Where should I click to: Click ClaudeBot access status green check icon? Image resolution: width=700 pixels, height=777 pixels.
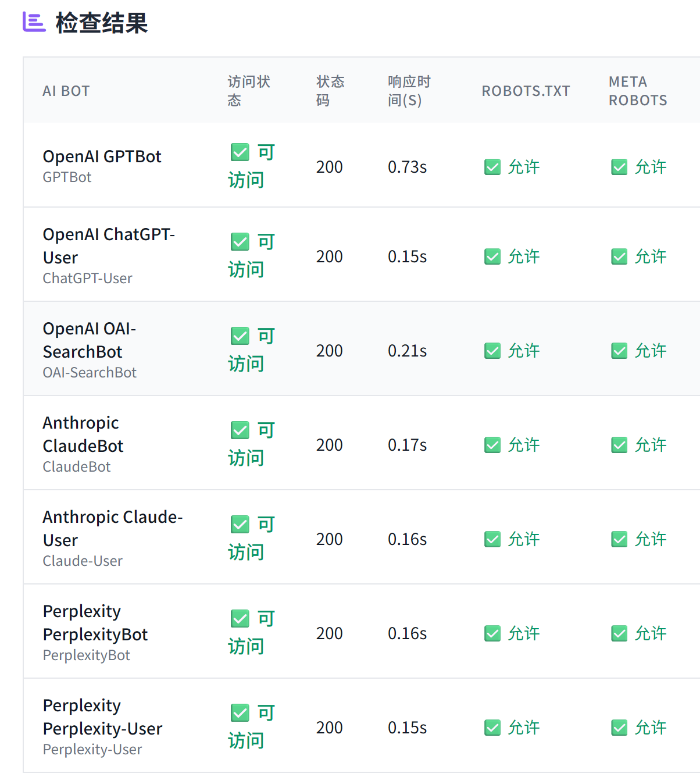240,430
